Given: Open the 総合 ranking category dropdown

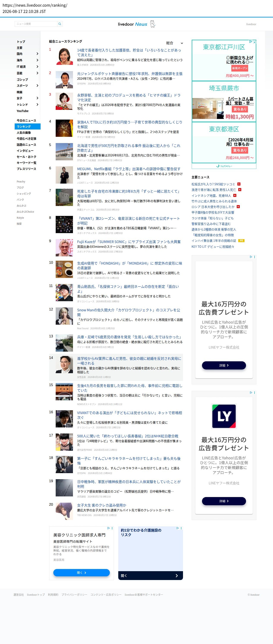Looking at the screenshot, I should (175, 43).
